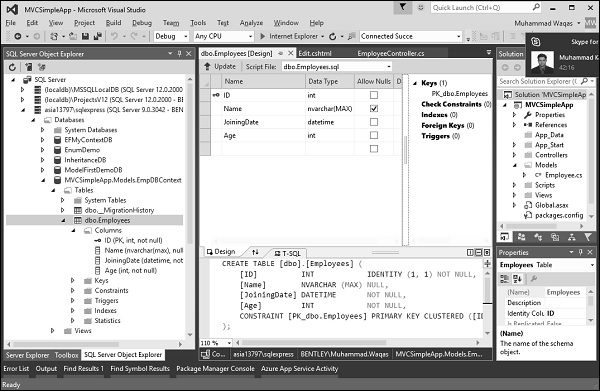
Task: Swap the Design and T-SQL panes
Action: pos(255,252)
